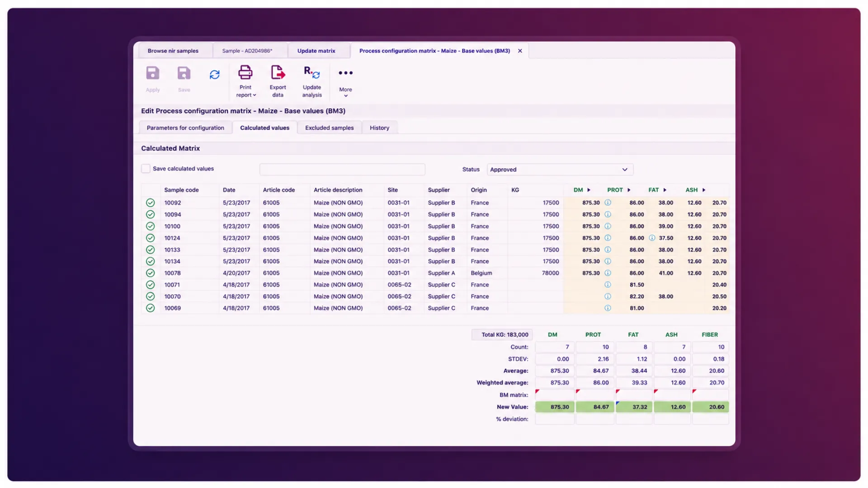The height and width of the screenshot is (488, 868).
Task: Click the blue refresh icon in toolbar
Action: 214,75
